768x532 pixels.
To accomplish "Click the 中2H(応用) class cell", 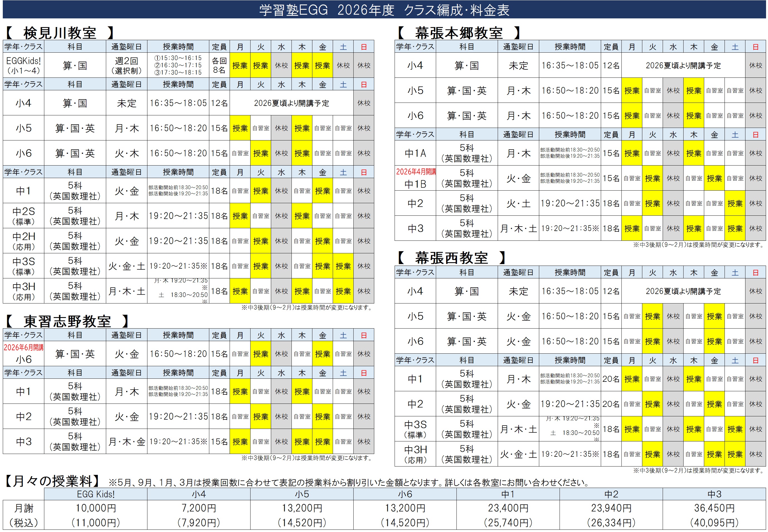I will pos(23,241).
